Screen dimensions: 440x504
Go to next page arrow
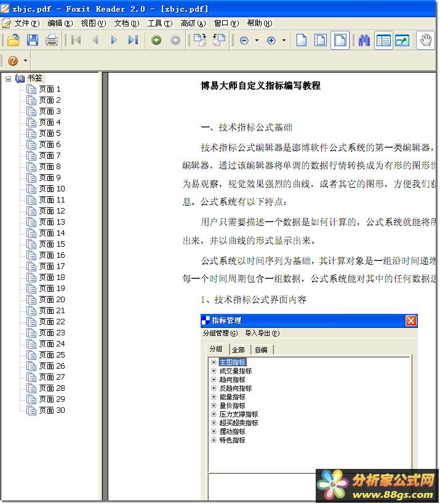pyautogui.click(x=113, y=40)
